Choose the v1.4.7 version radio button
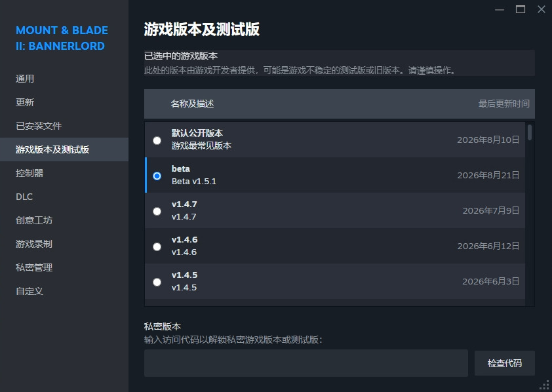The image size is (552, 392). [157, 211]
